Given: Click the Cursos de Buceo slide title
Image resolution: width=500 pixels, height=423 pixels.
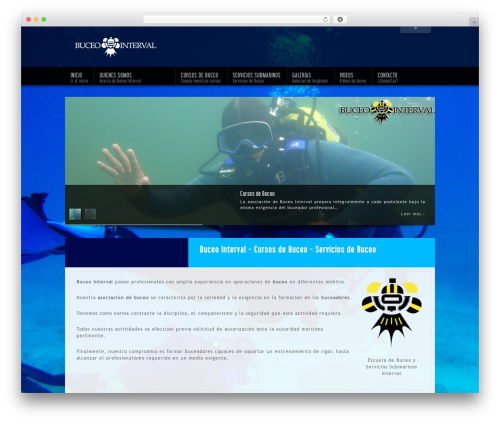Looking at the screenshot, I should point(257,194).
